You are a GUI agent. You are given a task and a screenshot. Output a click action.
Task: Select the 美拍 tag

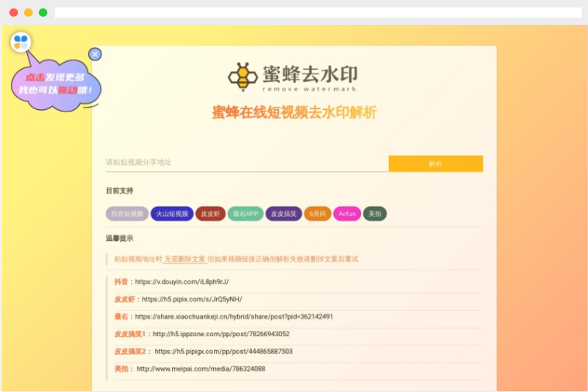375,214
